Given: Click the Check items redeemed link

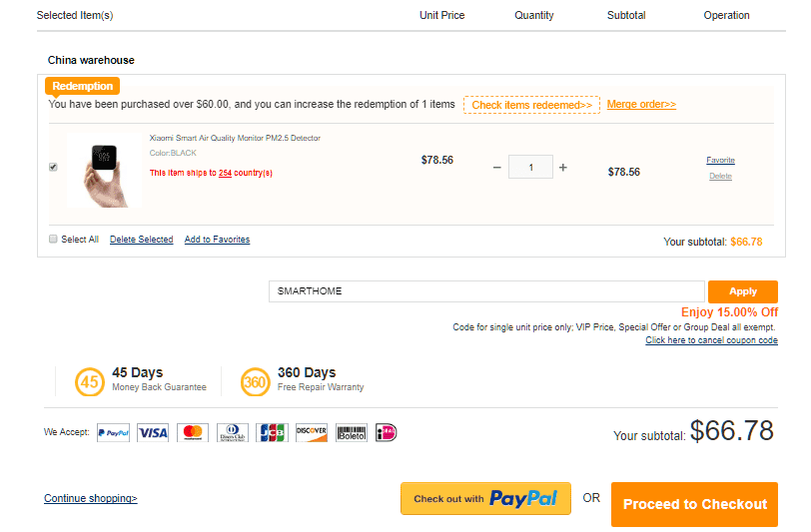Looking at the screenshot, I should pyautogui.click(x=531, y=105).
